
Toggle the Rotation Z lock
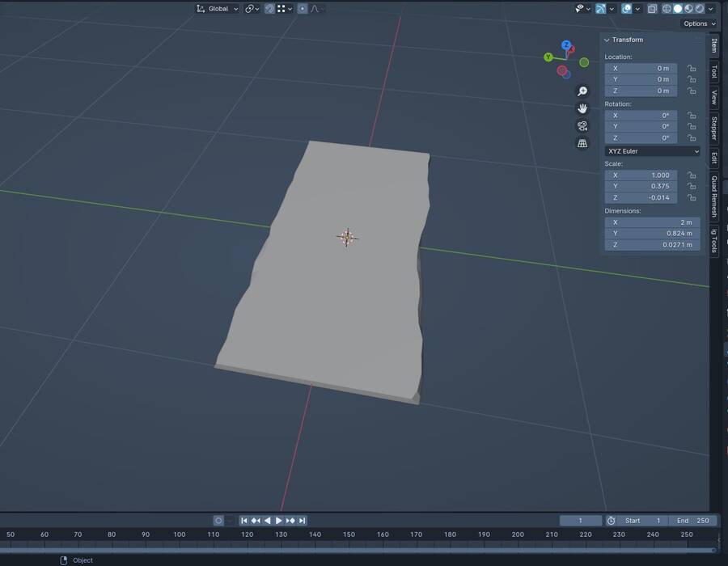pyautogui.click(x=692, y=137)
